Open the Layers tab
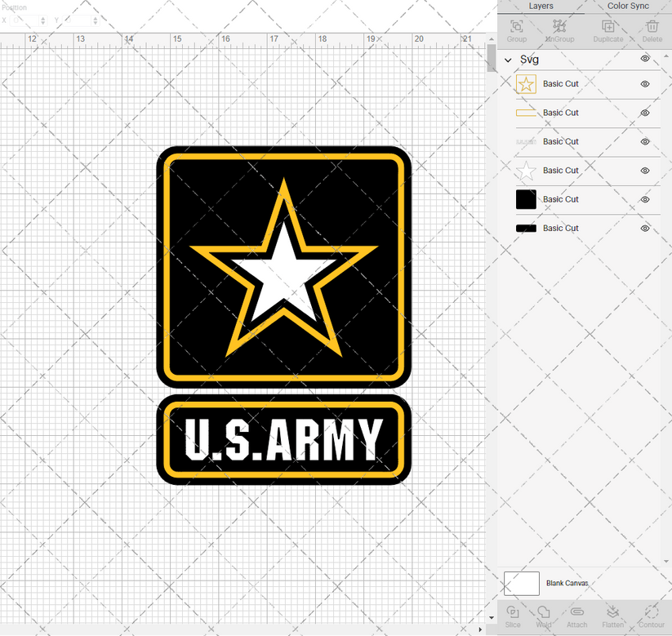The width and height of the screenshot is (672, 636). pyautogui.click(x=541, y=6)
